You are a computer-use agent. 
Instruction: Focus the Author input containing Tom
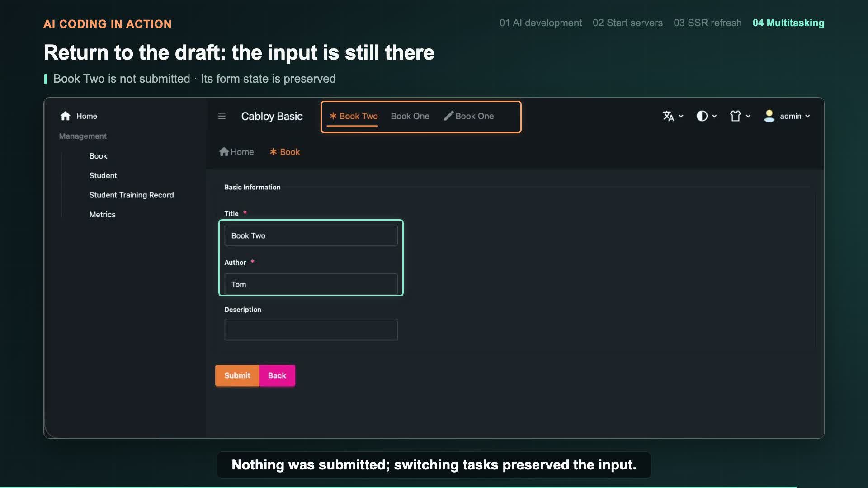point(311,284)
